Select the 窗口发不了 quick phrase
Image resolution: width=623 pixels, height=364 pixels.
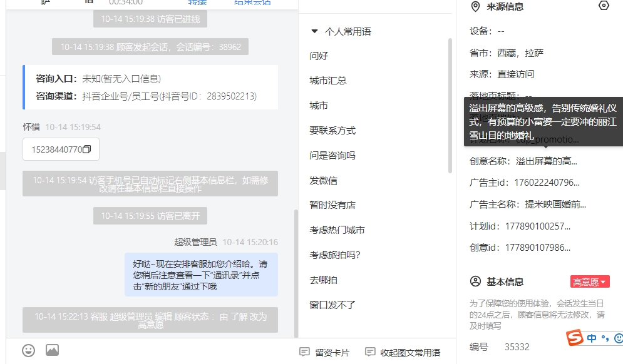click(332, 305)
